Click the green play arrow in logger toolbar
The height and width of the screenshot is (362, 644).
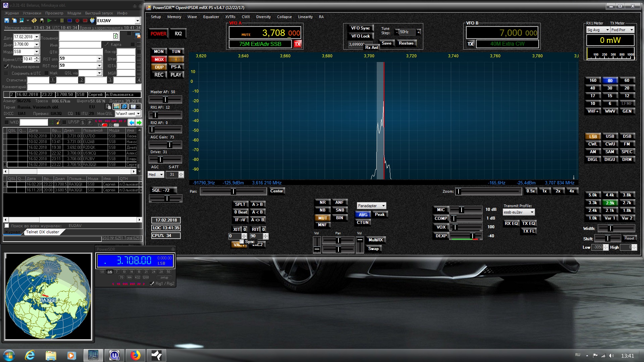[49, 20]
